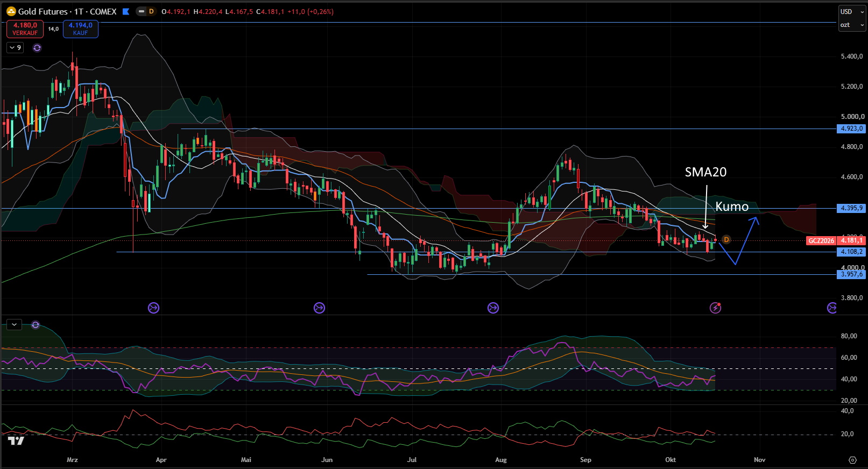Click the TradingView logo in bottom-left
868x469 pixels.
(x=16, y=441)
